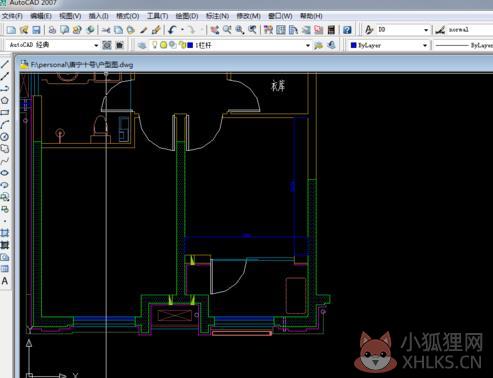Image resolution: width=493 pixels, height=378 pixels.
Task: Select the Zoom Window icon
Action: 240,30
